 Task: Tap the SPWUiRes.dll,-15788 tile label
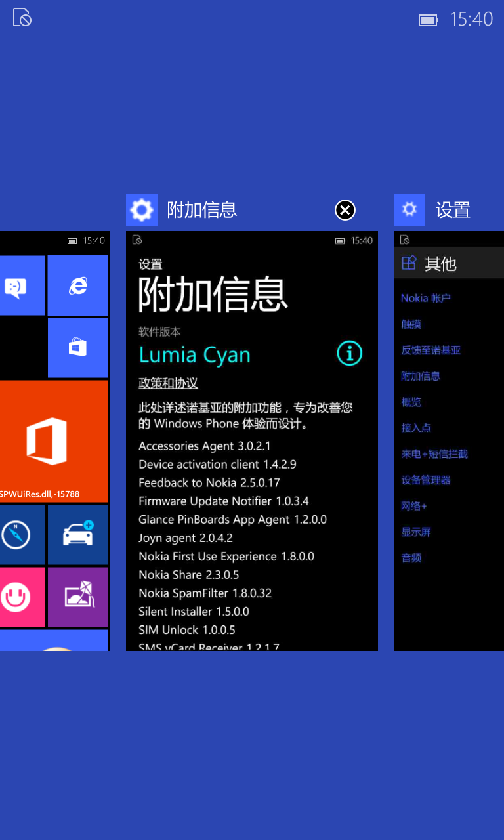40,494
